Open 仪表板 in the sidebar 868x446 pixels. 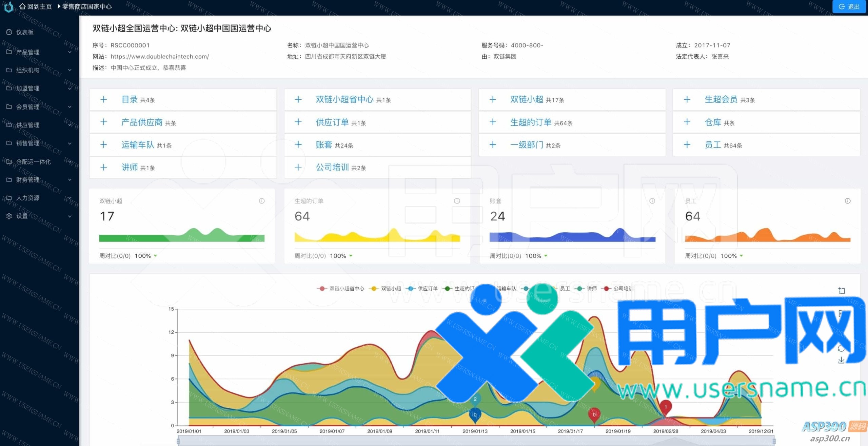tap(24, 32)
